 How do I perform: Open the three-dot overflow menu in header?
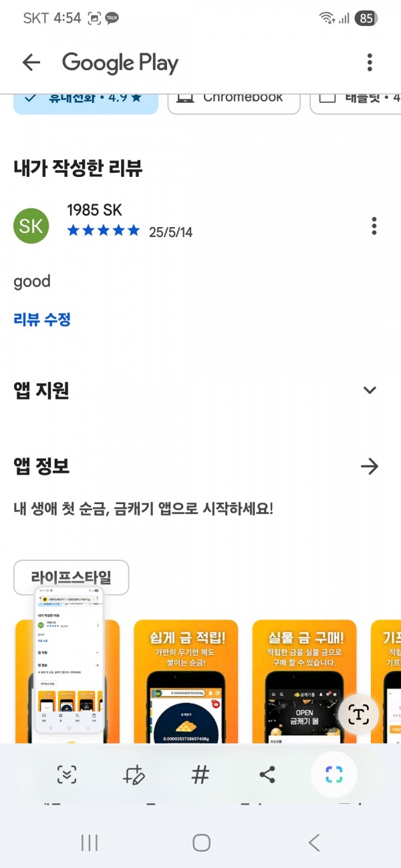coord(370,63)
